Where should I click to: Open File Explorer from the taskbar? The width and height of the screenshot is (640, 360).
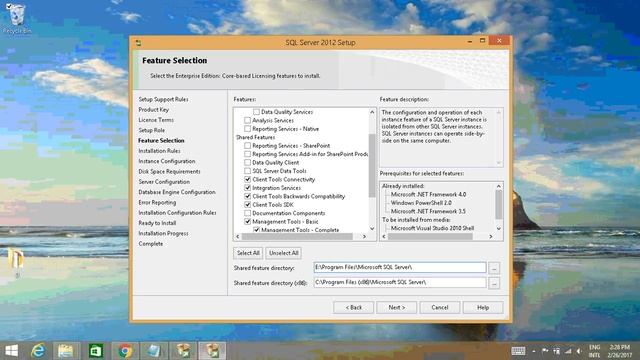pos(65,351)
